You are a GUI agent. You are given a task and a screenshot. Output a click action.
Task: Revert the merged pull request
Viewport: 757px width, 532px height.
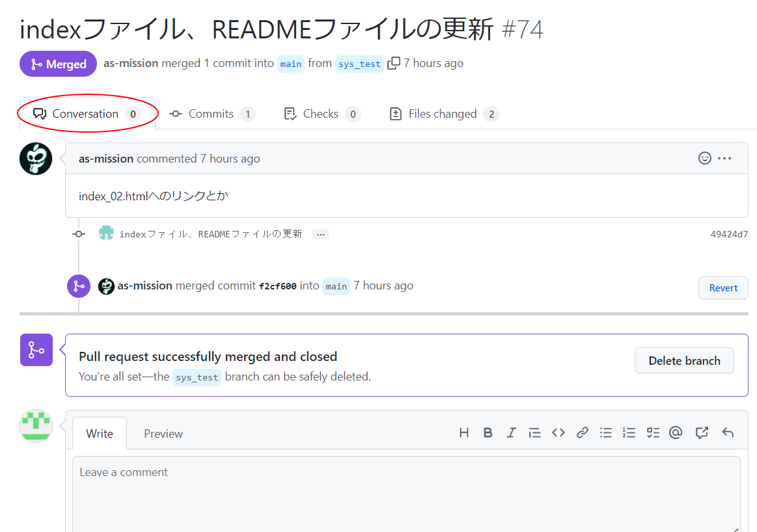point(723,288)
